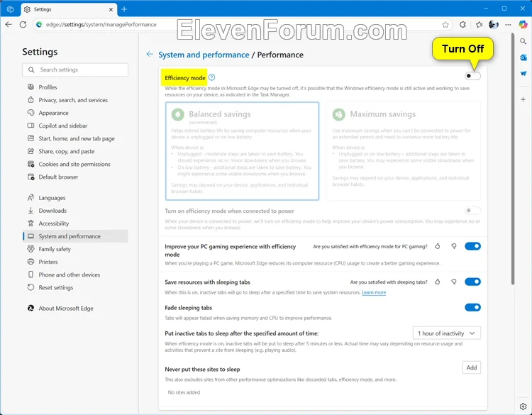Select the Settings tab
Viewport: 532px width, 415px height.
pos(70,9)
